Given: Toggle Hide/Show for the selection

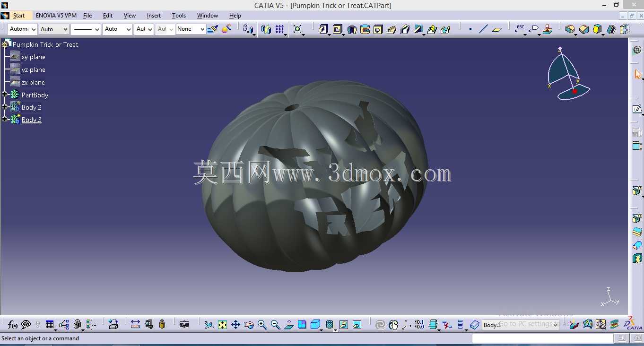Looking at the screenshot, I should [344, 325].
